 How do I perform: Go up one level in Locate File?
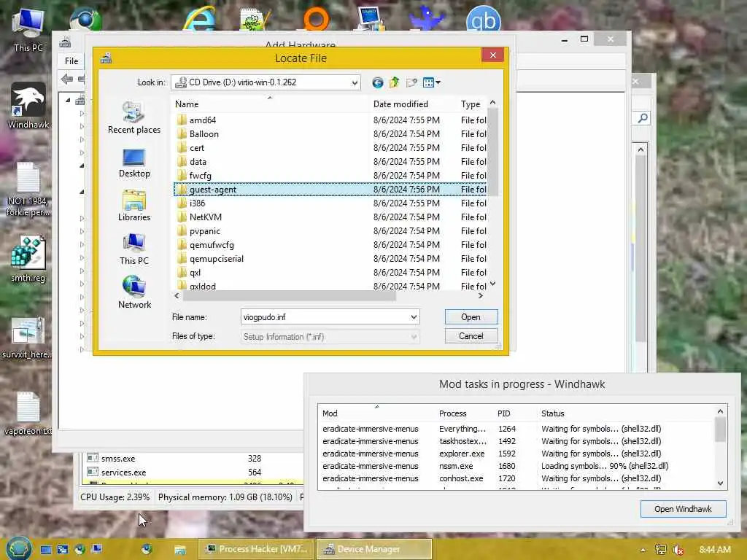click(394, 83)
